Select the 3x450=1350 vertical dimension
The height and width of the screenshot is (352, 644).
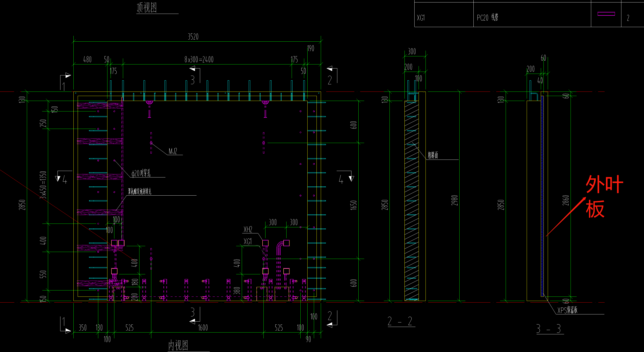(43, 185)
